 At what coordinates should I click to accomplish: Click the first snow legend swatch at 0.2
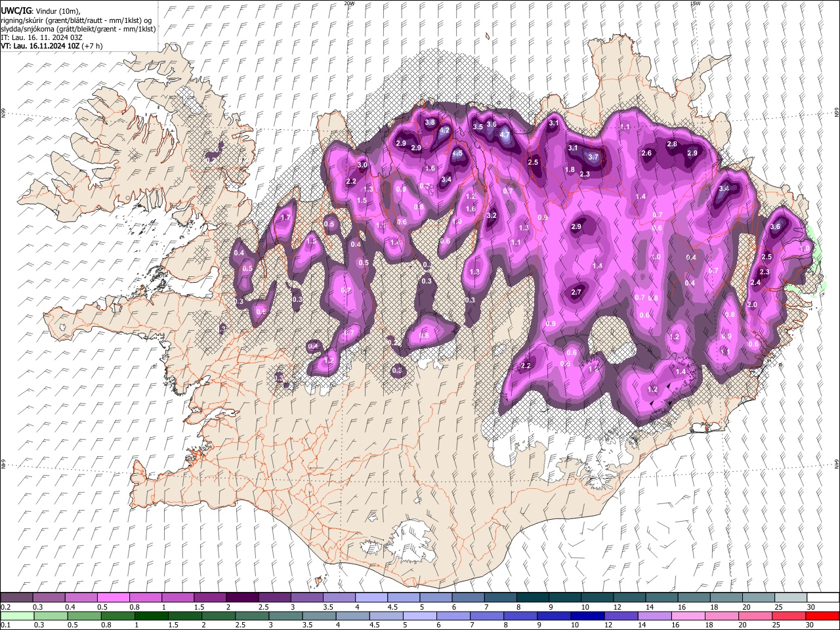(16, 597)
